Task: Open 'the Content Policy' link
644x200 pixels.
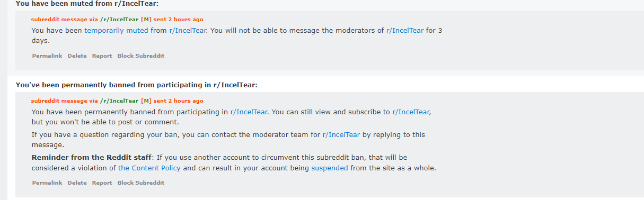Action: point(149,168)
